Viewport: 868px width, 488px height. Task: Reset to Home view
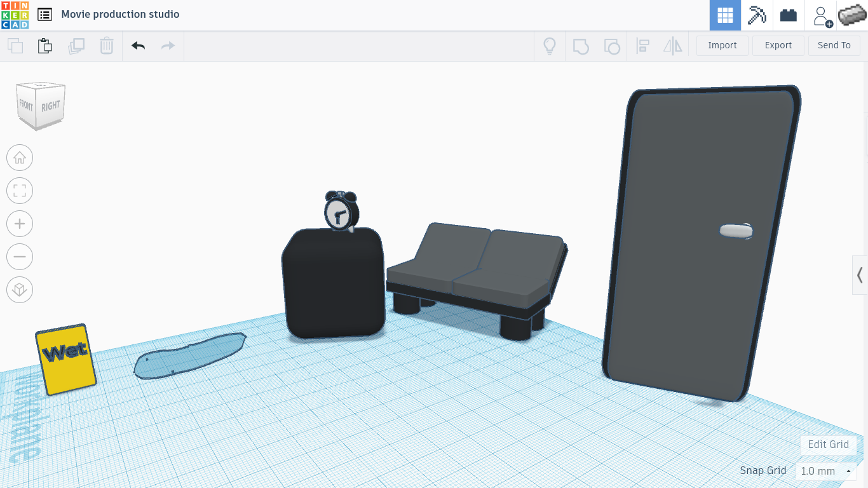[x=20, y=158]
